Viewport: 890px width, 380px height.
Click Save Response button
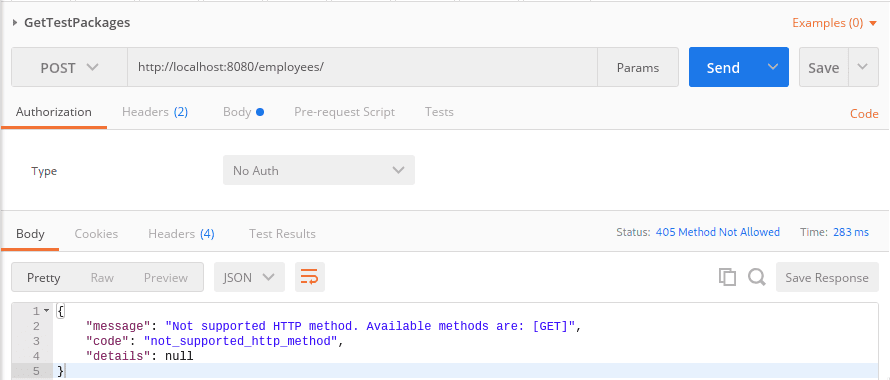827,277
